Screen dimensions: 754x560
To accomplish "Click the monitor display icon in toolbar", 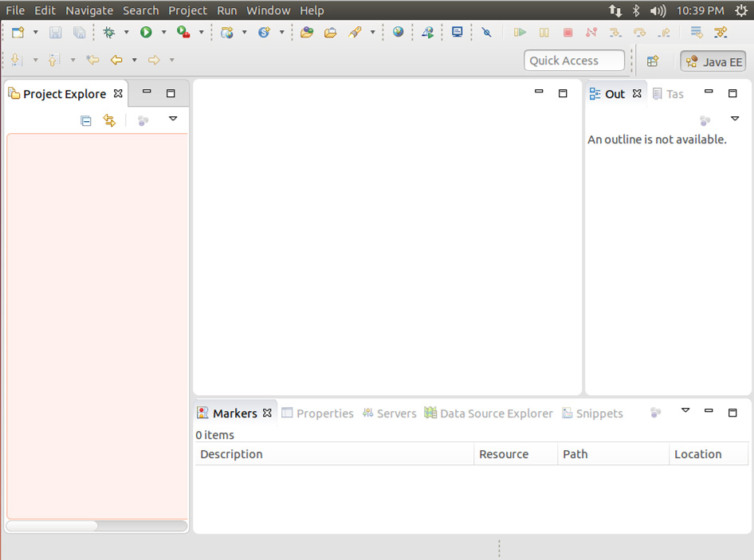I will tap(457, 32).
